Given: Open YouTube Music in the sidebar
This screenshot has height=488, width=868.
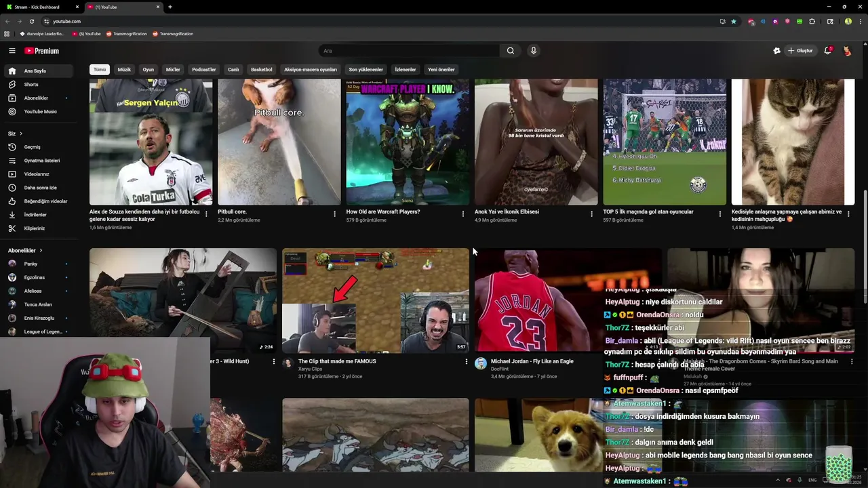Looking at the screenshot, I should [x=41, y=111].
